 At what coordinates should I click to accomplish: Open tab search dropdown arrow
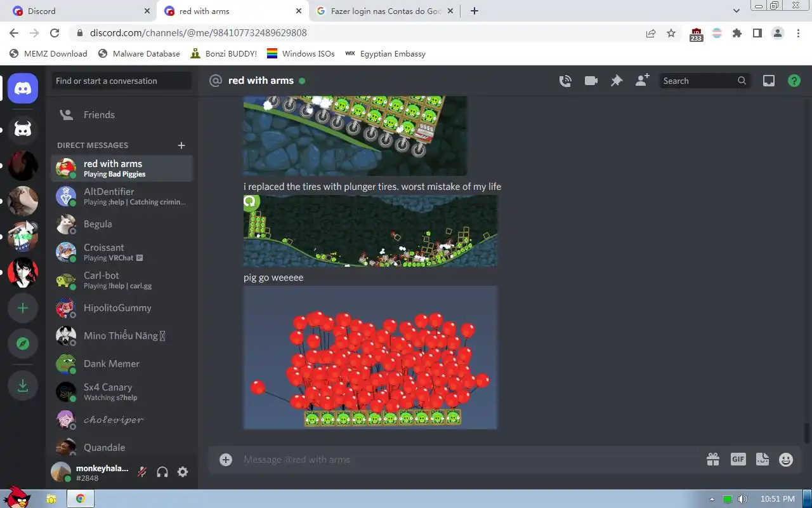[737, 11]
